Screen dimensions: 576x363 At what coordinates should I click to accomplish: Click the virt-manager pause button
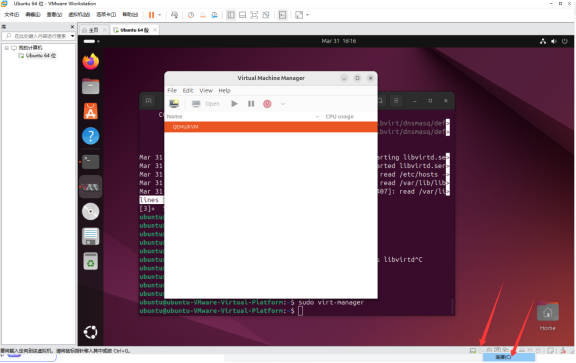coord(251,104)
